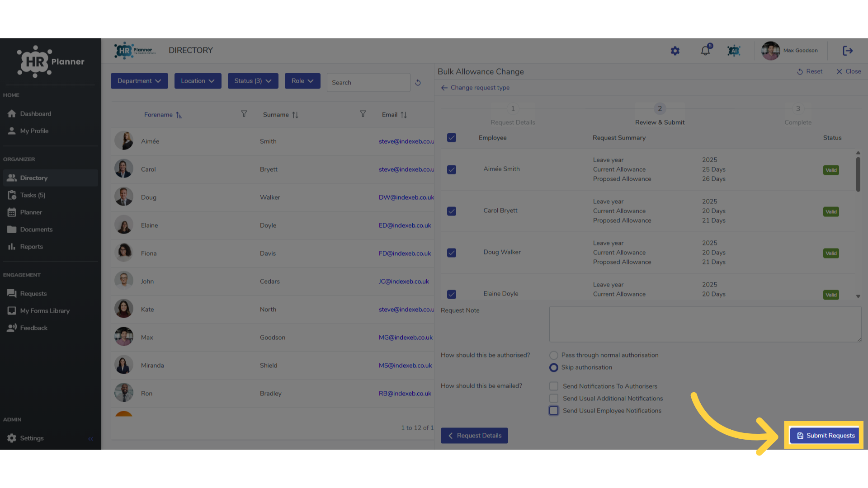The width and height of the screenshot is (868, 488).
Task: Enable Send Notifications To Authorisers
Action: (554, 386)
